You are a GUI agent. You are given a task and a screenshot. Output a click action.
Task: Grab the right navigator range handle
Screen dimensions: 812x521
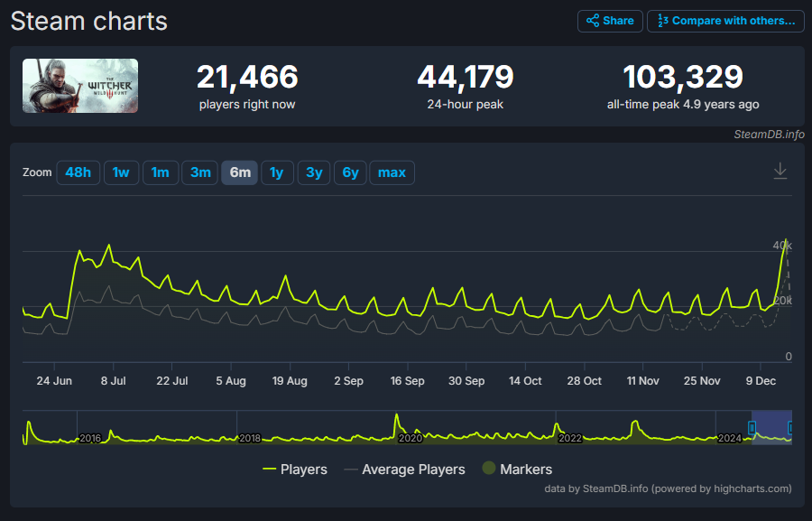click(x=790, y=428)
